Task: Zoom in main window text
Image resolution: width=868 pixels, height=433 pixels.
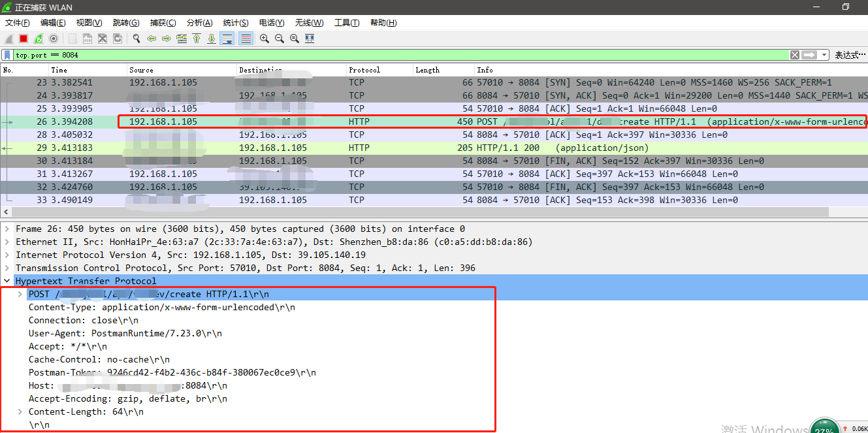Action: point(265,39)
